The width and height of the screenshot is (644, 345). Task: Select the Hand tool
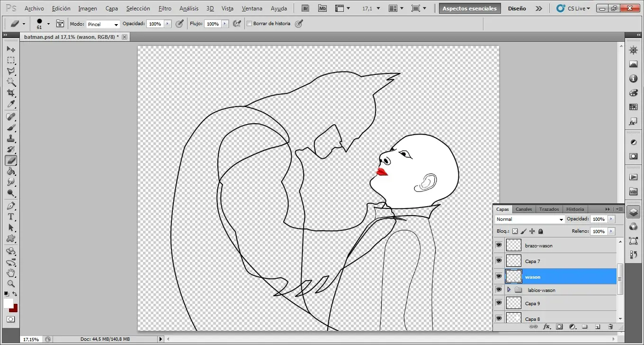pyautogui.click(x=11, y=273)
